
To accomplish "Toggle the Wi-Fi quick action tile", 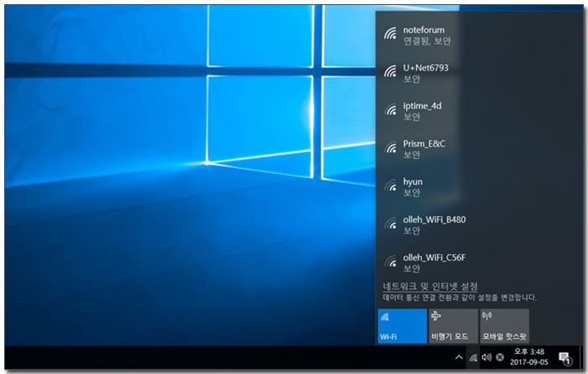I will pyautogui.click(x=402, y=326).
